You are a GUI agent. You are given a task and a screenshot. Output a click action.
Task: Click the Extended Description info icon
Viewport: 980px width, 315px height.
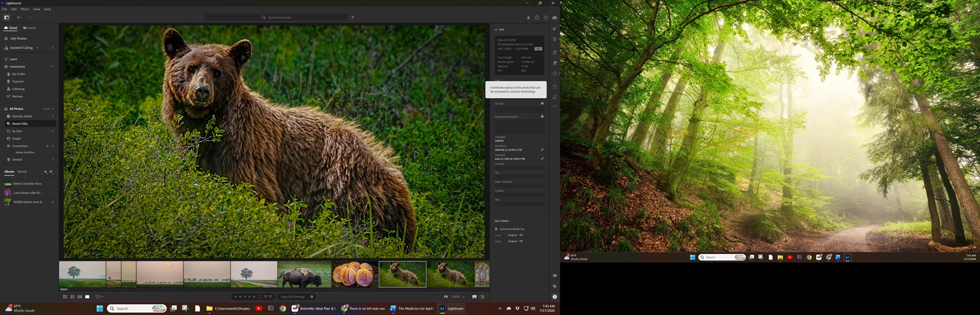pos(542,117)
